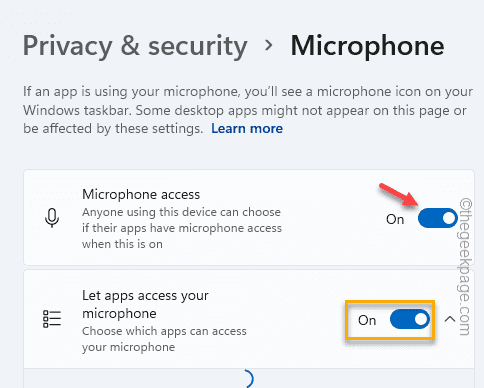
Task: Collapse the Let apps access your microphone section
Action: (x=450, y=319)
